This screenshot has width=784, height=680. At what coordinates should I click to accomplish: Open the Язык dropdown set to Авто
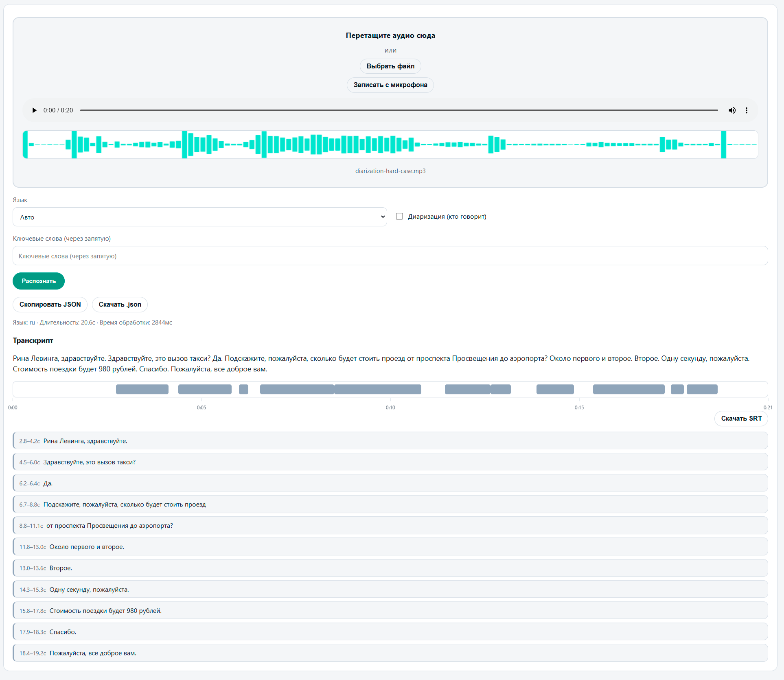click(x=200, y=217)
